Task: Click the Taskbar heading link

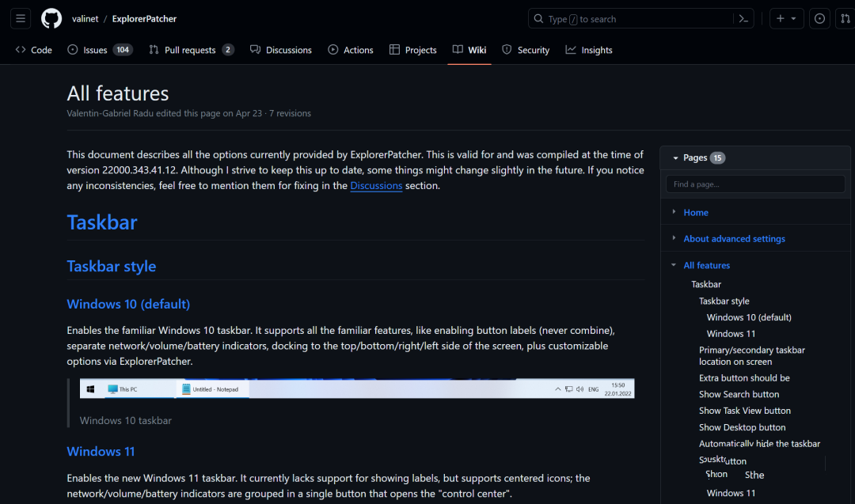Action: pyautogui.click(x=102, y=222)
